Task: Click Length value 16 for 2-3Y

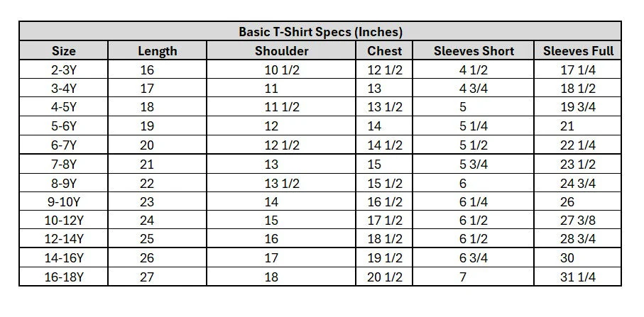Action: click(147, 70)
